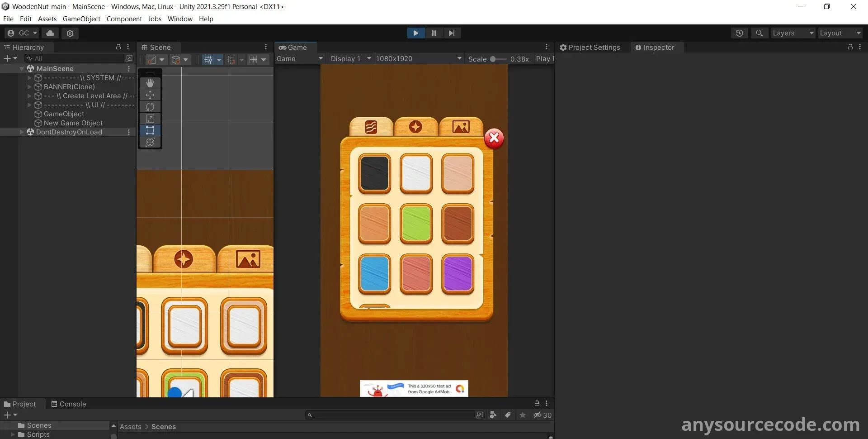Click the Project panel search field
The image size is (868, 439).
391,415
